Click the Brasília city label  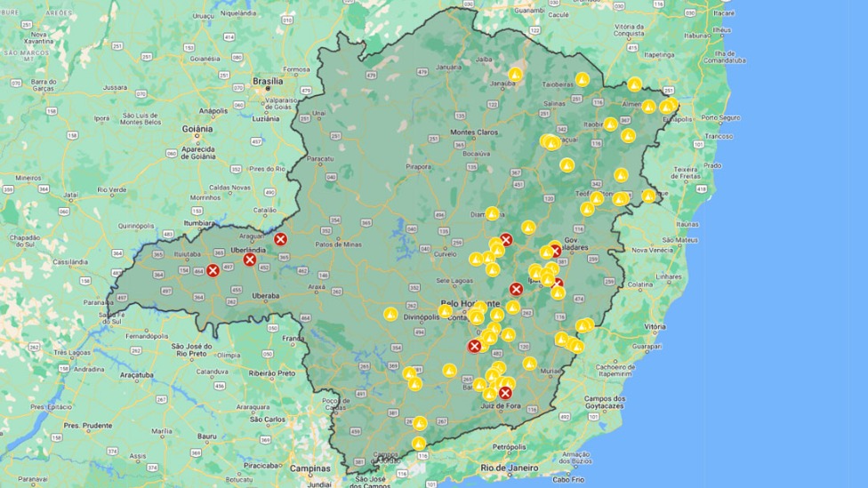(267, 81)
